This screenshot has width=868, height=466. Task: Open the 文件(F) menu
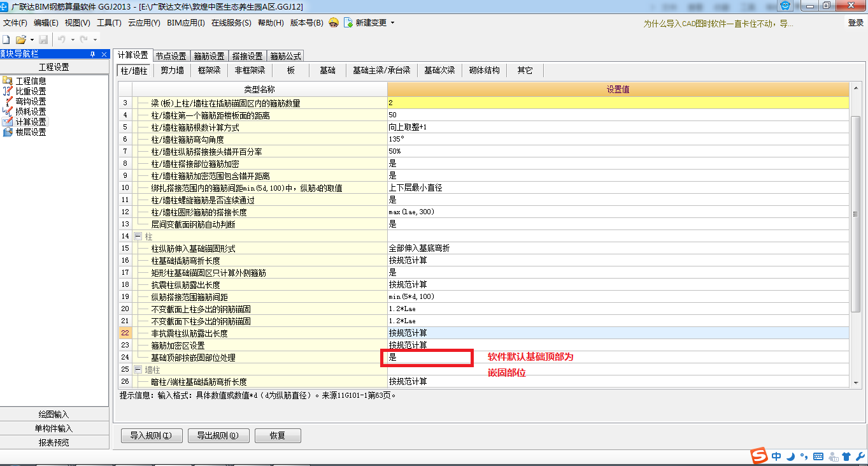pyautogui.click(x=15, y=23)
